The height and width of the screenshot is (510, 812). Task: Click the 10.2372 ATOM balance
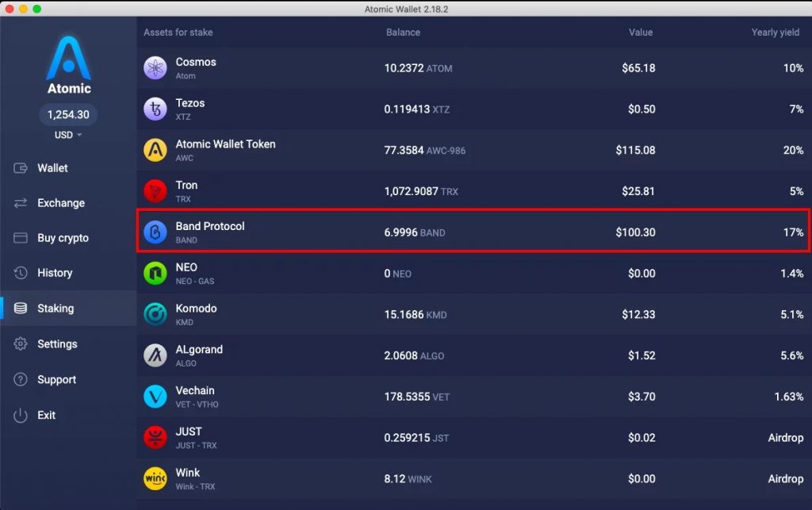[419, 68]
